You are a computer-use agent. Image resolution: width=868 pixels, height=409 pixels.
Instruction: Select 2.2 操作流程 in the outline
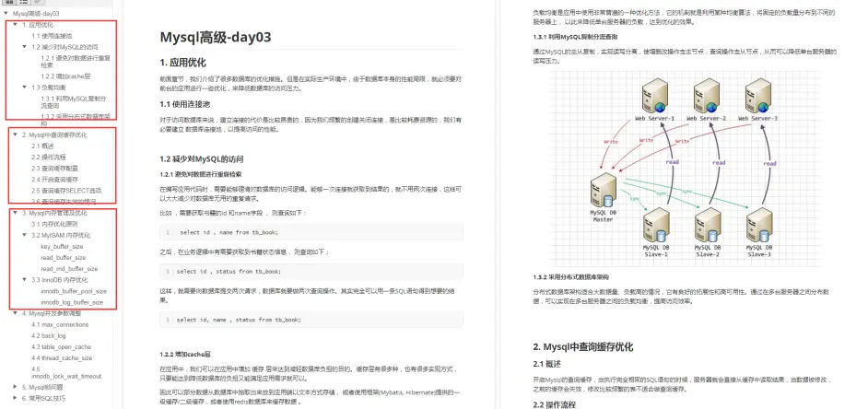pyautogui.click(x=48, y=158)
